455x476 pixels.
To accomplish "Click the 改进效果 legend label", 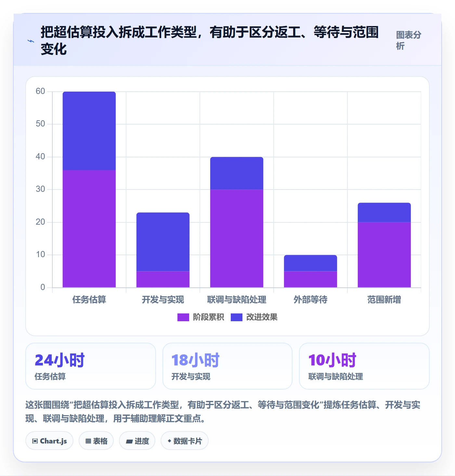I will coord(262,317).
